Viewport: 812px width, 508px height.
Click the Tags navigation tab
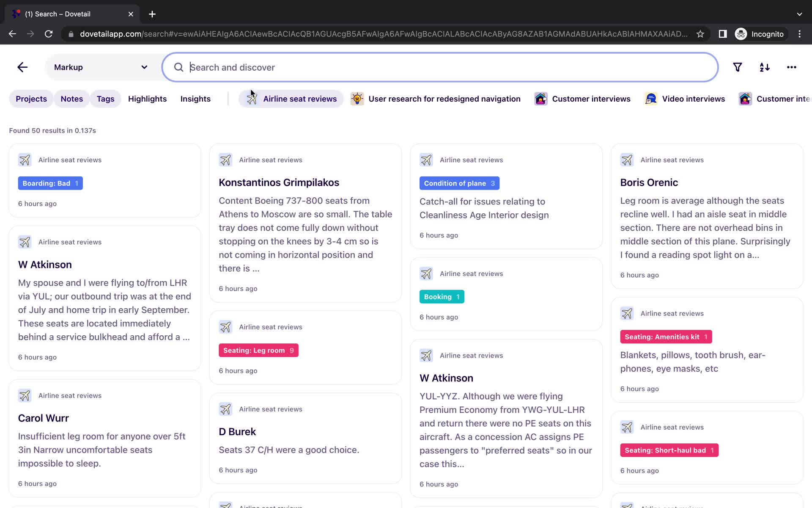[105, 98]
